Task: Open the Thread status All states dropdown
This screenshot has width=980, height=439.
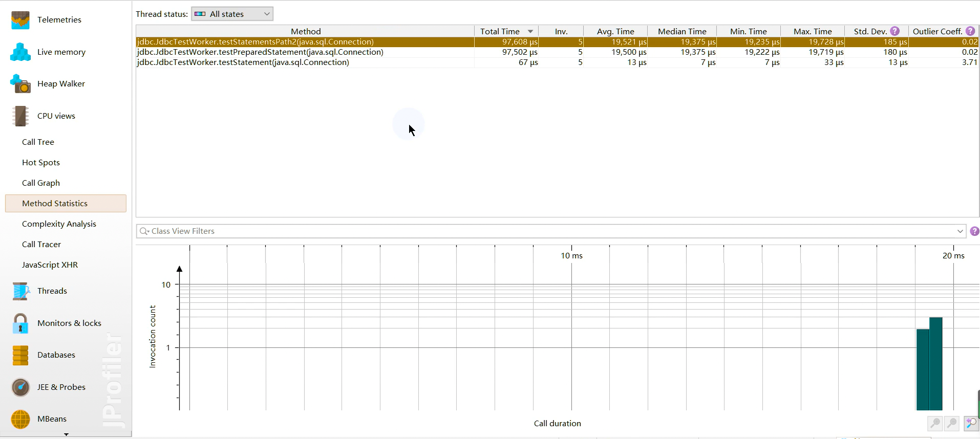Action: [x=232, y=14]
